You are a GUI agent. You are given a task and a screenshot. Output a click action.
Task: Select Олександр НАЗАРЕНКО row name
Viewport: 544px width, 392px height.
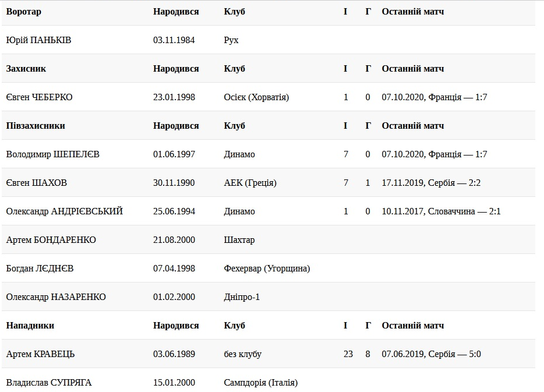(x=56, y=297)
